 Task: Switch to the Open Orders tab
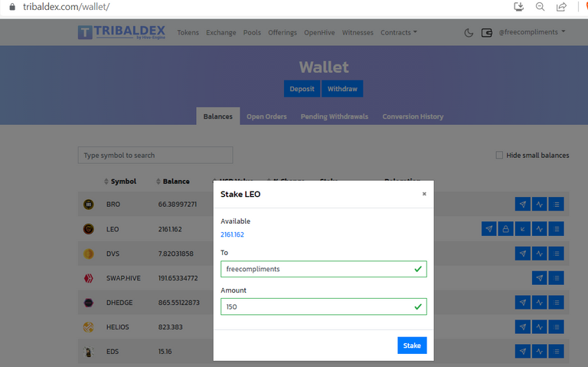266,116
